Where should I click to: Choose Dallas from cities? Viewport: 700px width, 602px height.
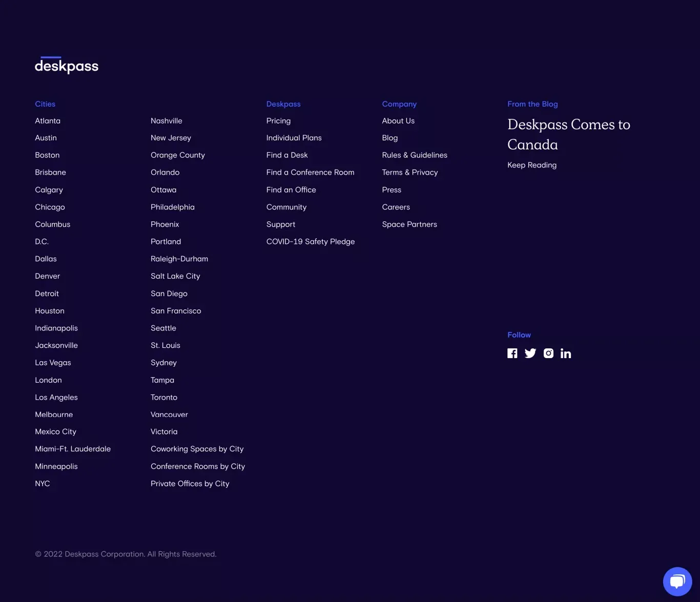[x=46, y=259]
